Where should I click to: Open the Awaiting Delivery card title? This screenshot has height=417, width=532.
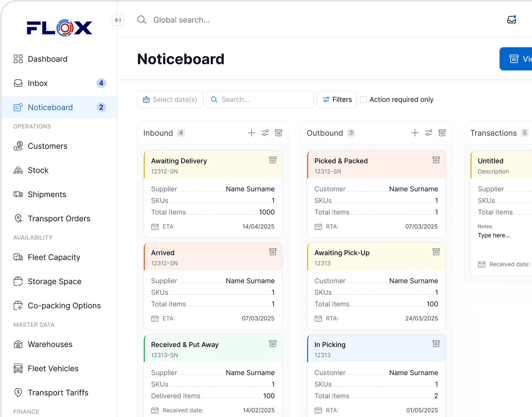tap(179, 161)
